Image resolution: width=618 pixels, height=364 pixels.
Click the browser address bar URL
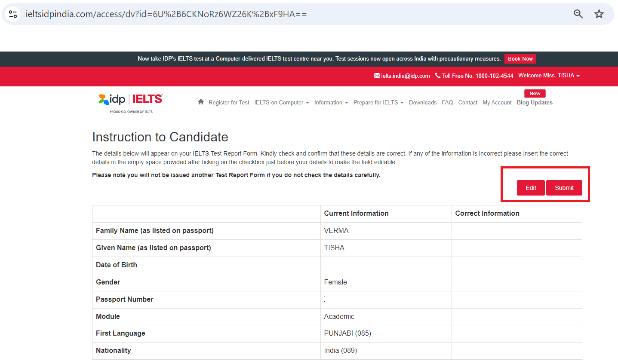166,14
